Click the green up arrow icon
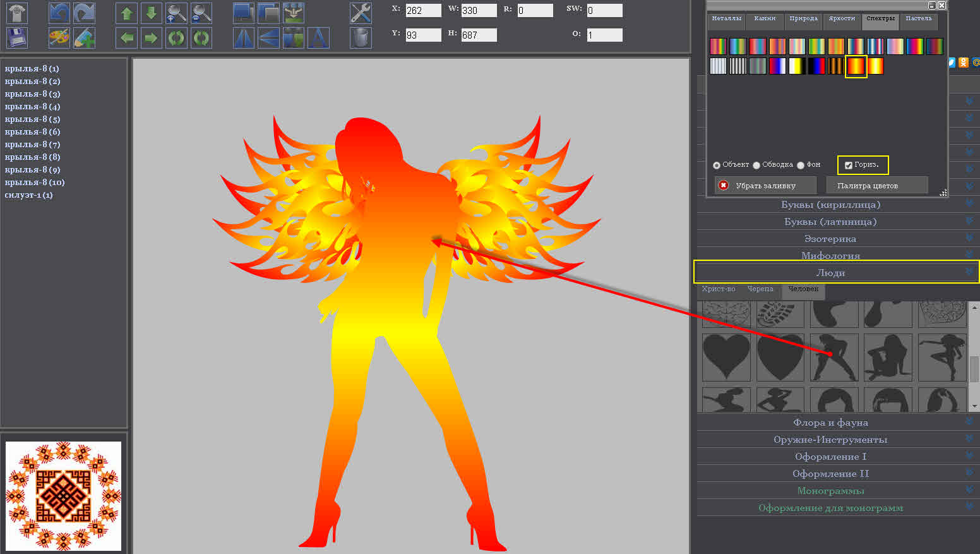This screenshot has width=980, height=554. [127, 13]
